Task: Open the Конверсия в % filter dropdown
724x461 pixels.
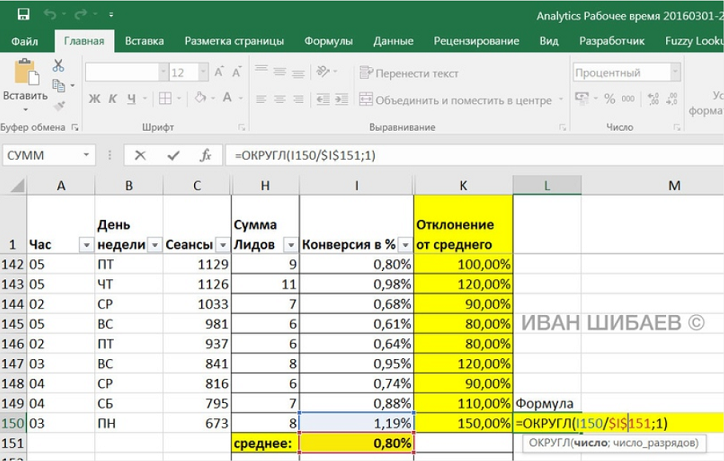Action: (x=405, y=245)
